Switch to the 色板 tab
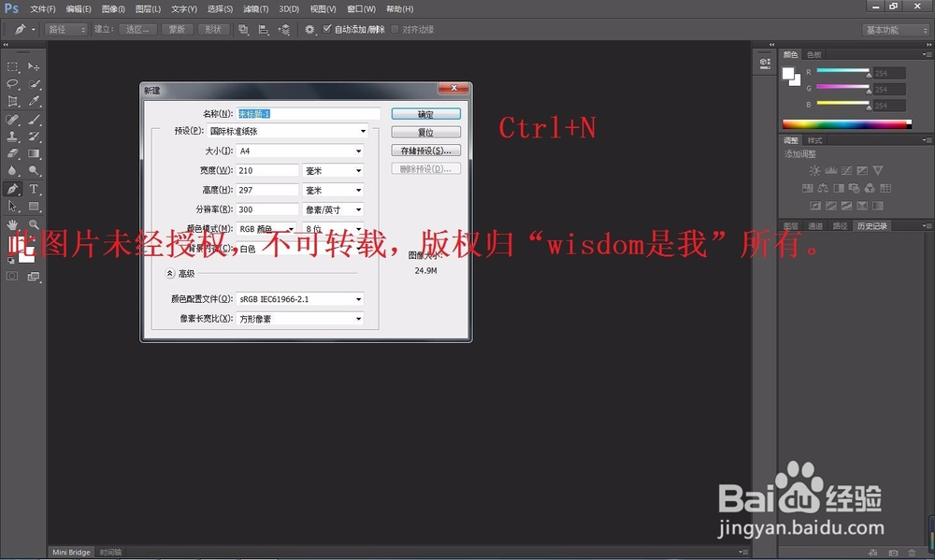Viewport: 935px width, 560px height. (x=814, y=54)
